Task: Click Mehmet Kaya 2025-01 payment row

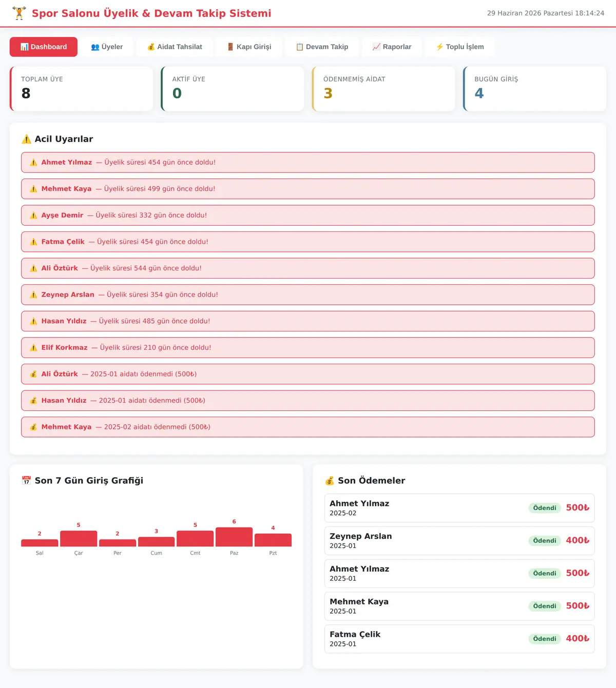Action: pyautogui.click(x=459, y=606)
